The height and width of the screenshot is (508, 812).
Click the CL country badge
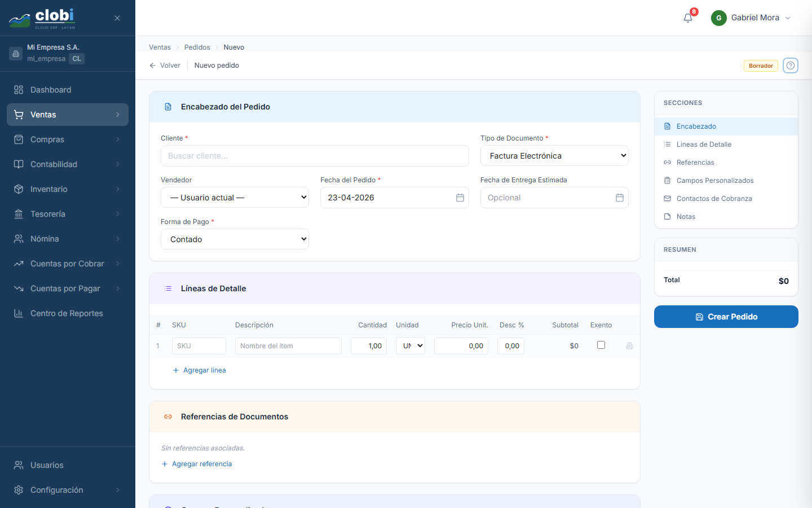77,59
